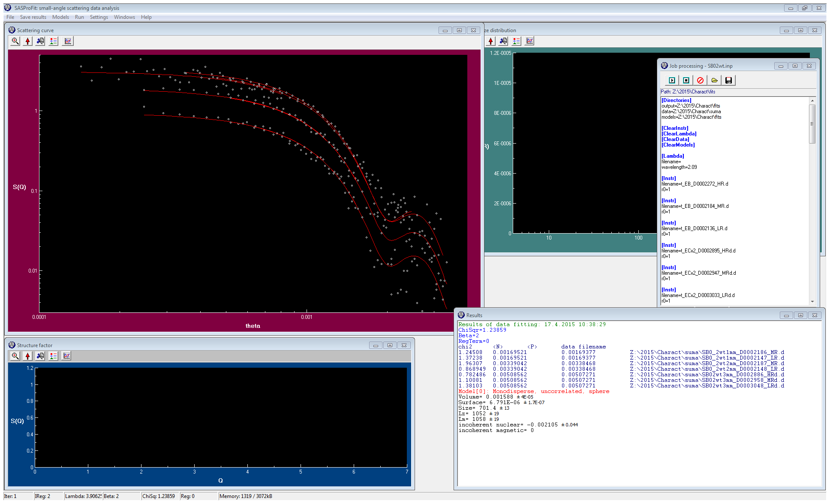
Task: Click the red cancel icon in Job processing
Action: tap(700, 80)
